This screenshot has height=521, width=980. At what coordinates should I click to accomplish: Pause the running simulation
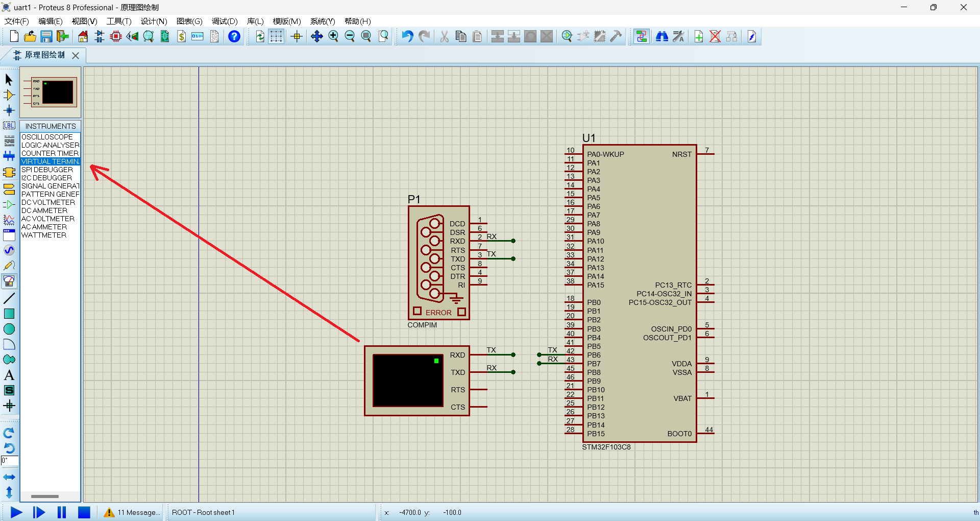click(x=62, y=512)
